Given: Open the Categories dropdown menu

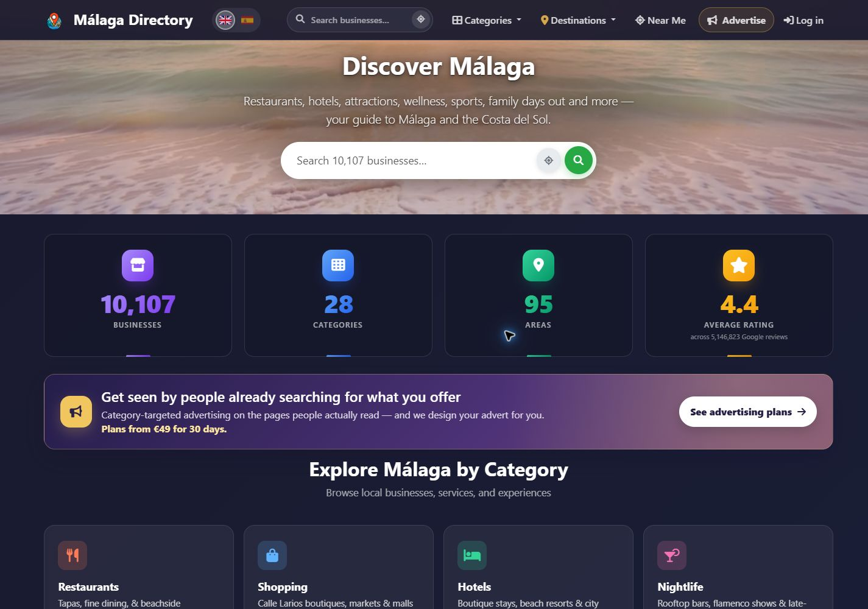Looking at the screenshot, I should [x=487, y=20].
